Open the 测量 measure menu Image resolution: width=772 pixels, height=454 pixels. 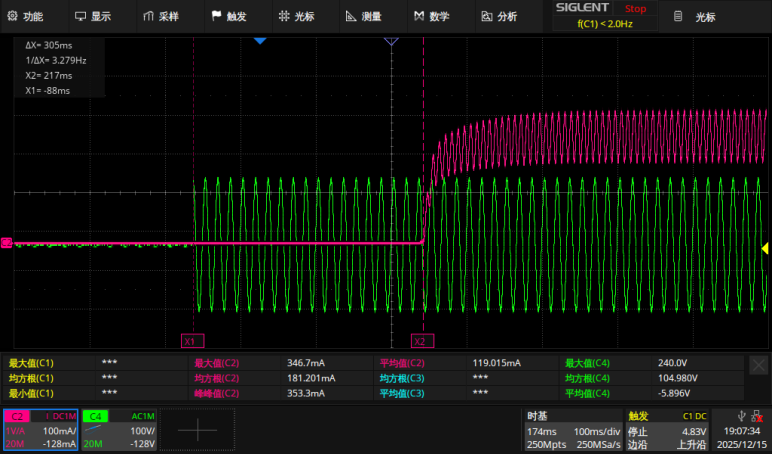tap(364, 16)
